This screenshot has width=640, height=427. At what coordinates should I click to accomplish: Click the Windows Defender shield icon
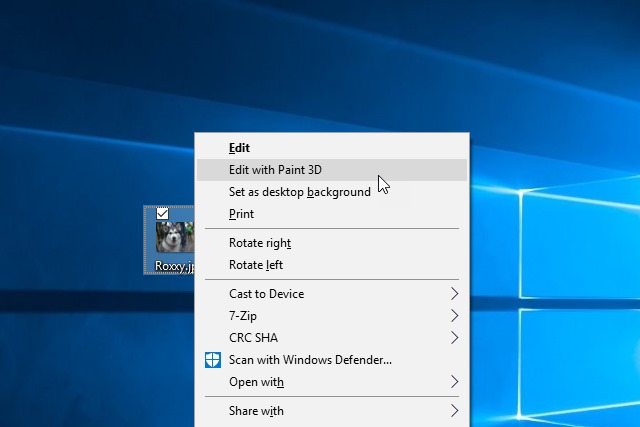[x=213, y=360]
